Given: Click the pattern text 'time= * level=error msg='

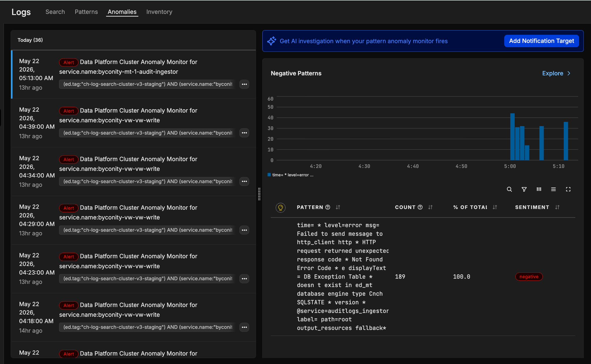Looking at the screenshot, I should tap(338, 225).
